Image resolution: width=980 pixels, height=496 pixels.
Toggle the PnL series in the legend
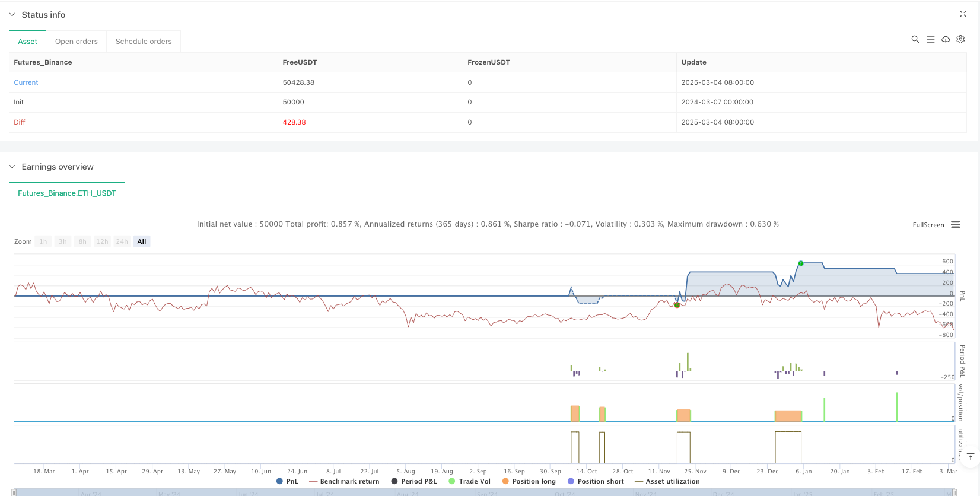click(288, 481)
